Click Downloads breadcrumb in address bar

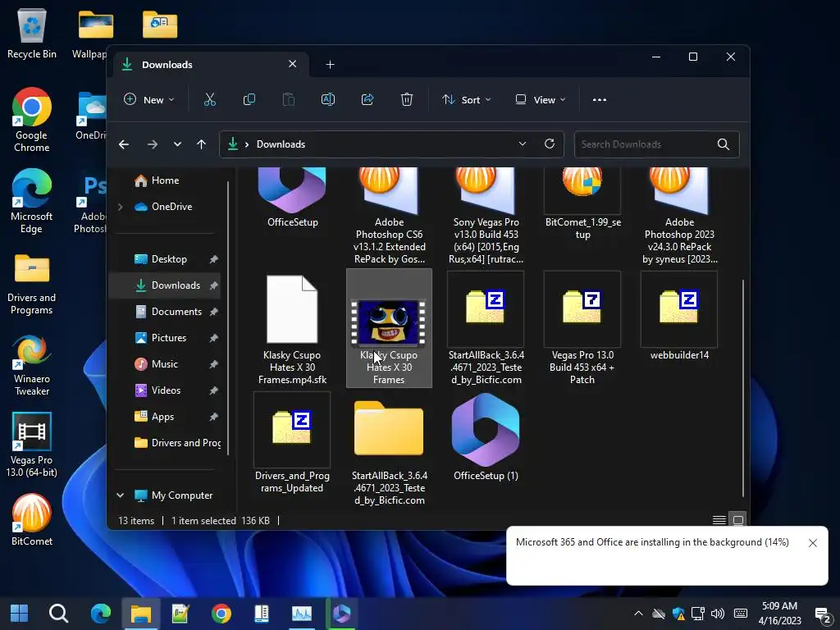pos(281,144)
